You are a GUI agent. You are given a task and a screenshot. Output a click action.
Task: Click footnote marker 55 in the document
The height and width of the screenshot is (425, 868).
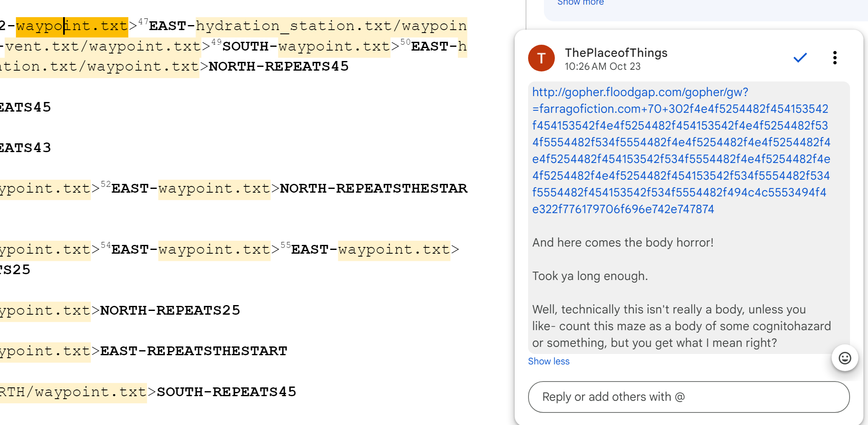(x=286, y=245)
